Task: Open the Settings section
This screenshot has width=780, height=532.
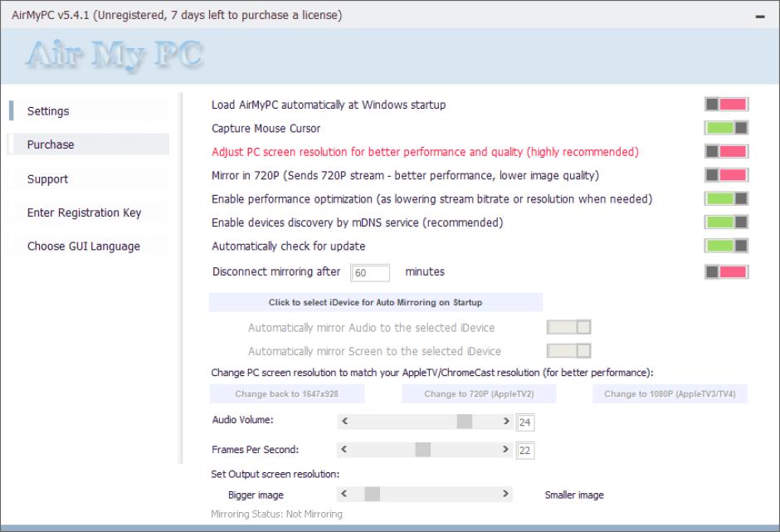Action: point(88,111)
